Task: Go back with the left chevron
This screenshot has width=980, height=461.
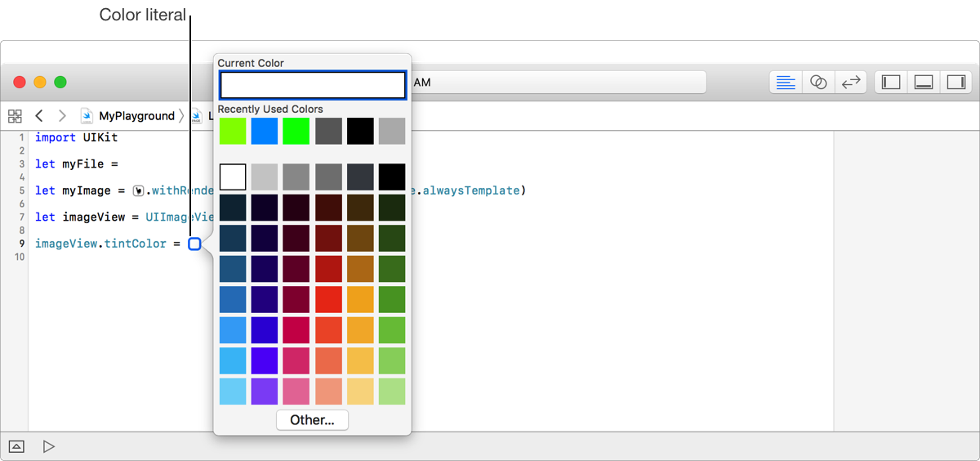Action: coord(38,116)
